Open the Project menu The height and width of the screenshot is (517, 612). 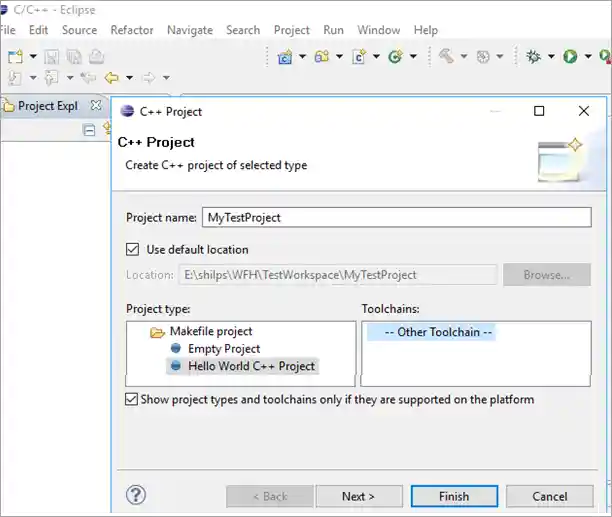click(292, 30)
